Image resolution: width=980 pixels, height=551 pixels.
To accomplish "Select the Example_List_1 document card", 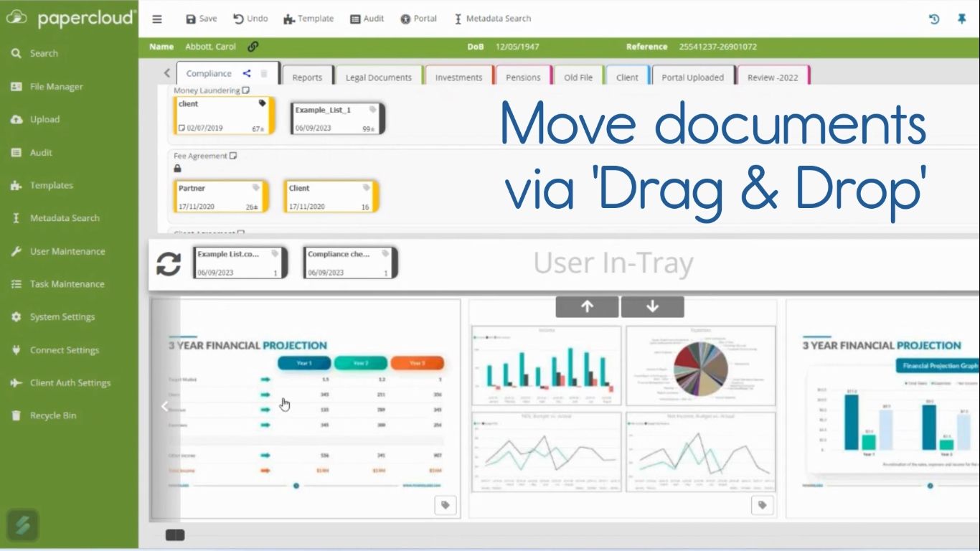I will [x=339, y=118].
